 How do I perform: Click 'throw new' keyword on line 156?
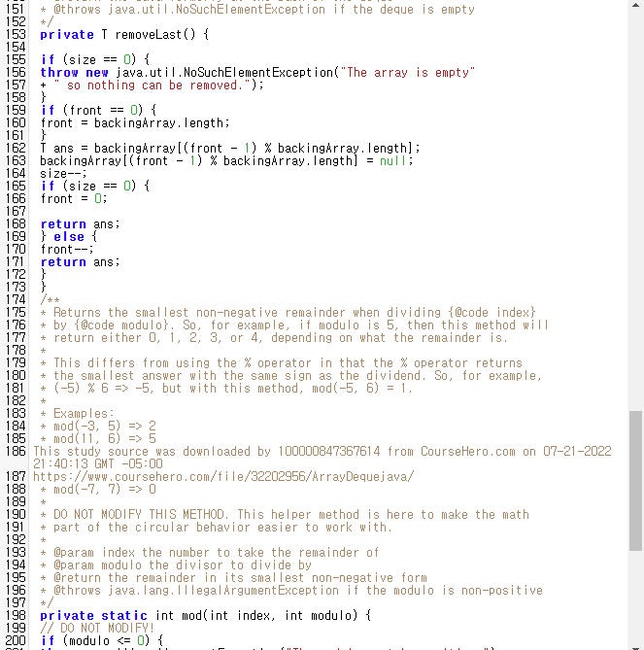[x=74, y=73]
